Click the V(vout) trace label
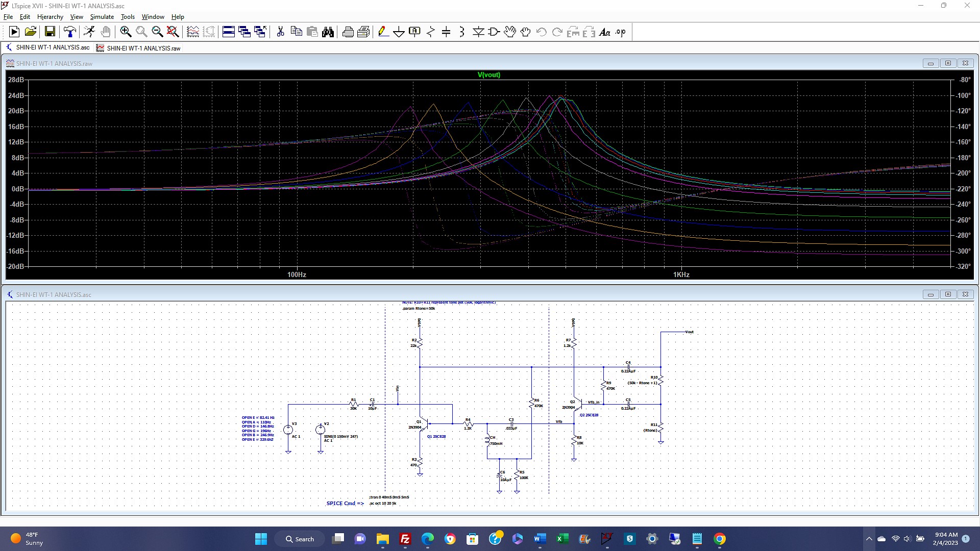Screen dimensions: 980x551 tap(488, 74)
